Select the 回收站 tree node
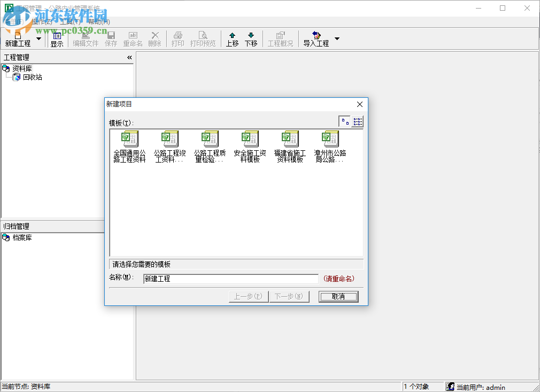Screen dimensions: 540x392 pyautogui.click(x=33, y=77)
